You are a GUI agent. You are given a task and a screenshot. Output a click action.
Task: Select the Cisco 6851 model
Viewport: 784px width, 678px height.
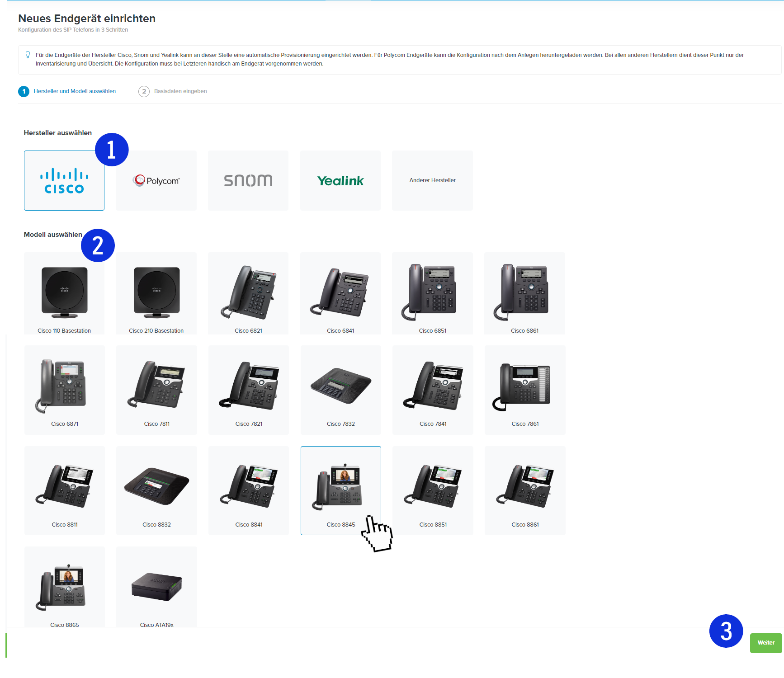(x=432, y=293)
